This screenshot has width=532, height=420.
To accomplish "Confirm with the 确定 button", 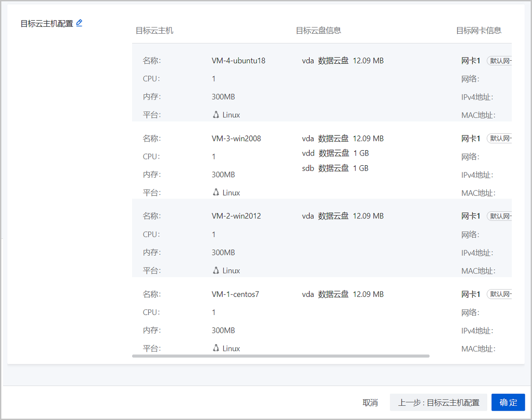I will [x=508, y=402].
